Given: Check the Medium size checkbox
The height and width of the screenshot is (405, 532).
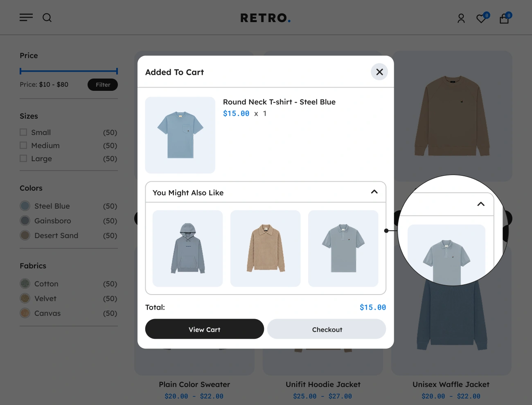Looking at the screenshot, I should click(x=23, y=145).
